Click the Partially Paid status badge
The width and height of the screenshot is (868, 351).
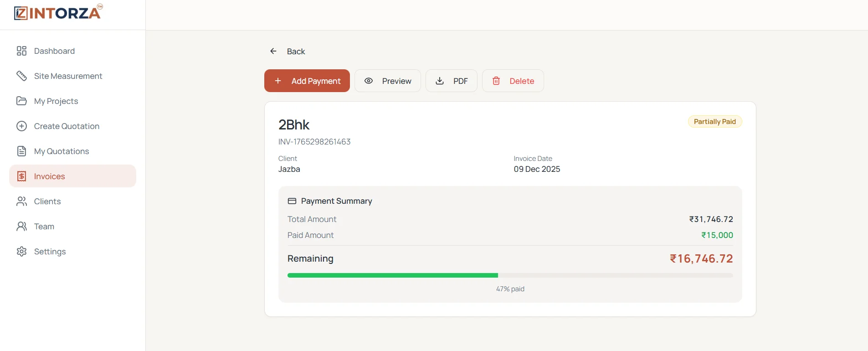pos(715,122)
